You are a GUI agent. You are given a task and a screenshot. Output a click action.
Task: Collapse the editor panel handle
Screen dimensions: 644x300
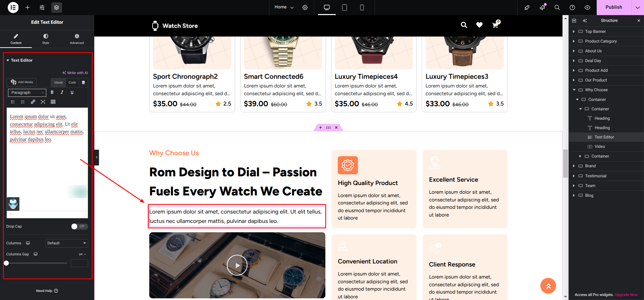coord(97,157)
